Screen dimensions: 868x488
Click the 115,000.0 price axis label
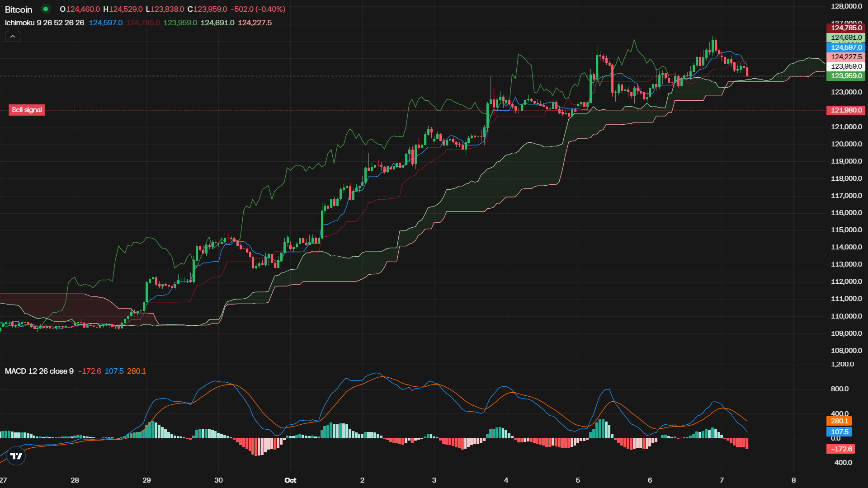[x=846, y=230]
